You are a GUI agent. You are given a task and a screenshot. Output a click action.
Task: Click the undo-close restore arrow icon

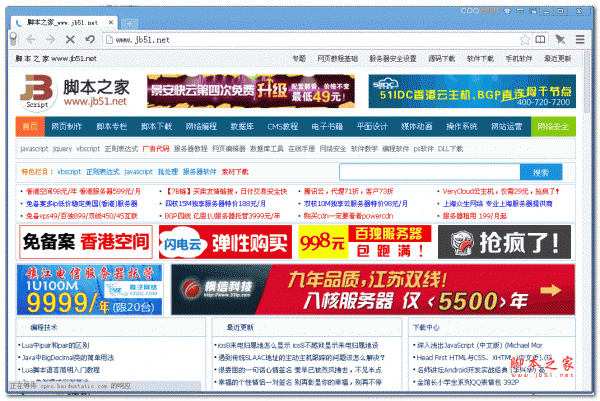[90, 39]
